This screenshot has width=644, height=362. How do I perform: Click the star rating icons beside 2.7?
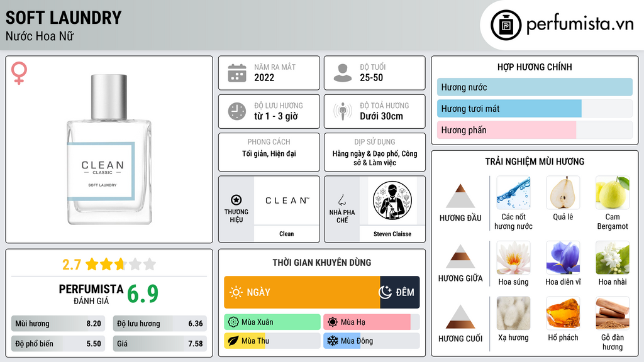point(121,264)
